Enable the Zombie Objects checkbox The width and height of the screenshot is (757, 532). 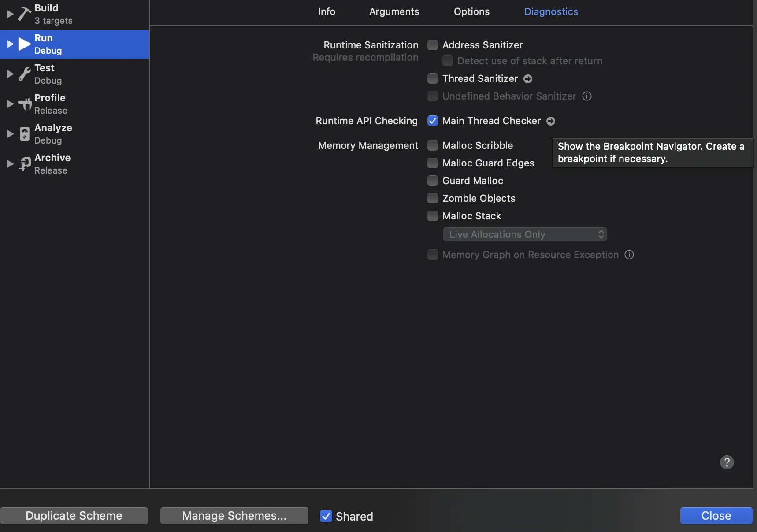[x=433, y=198]
